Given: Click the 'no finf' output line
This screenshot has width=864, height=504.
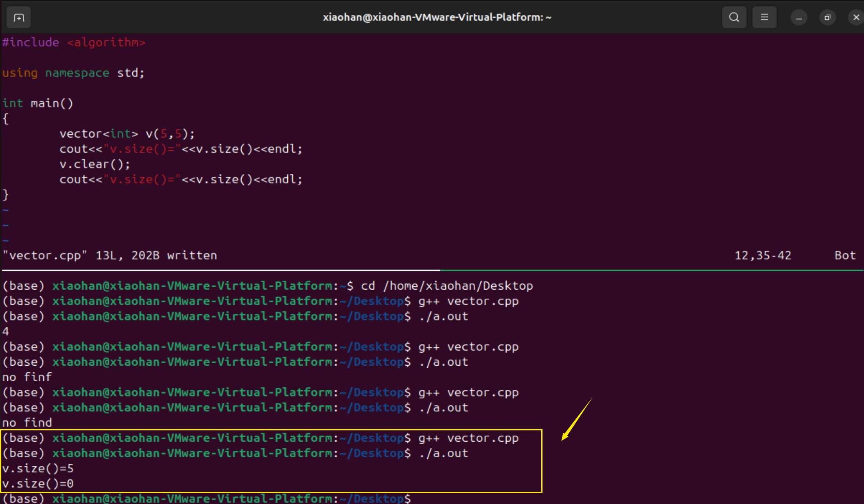Looking at the screenshot, I should [27, 377].
